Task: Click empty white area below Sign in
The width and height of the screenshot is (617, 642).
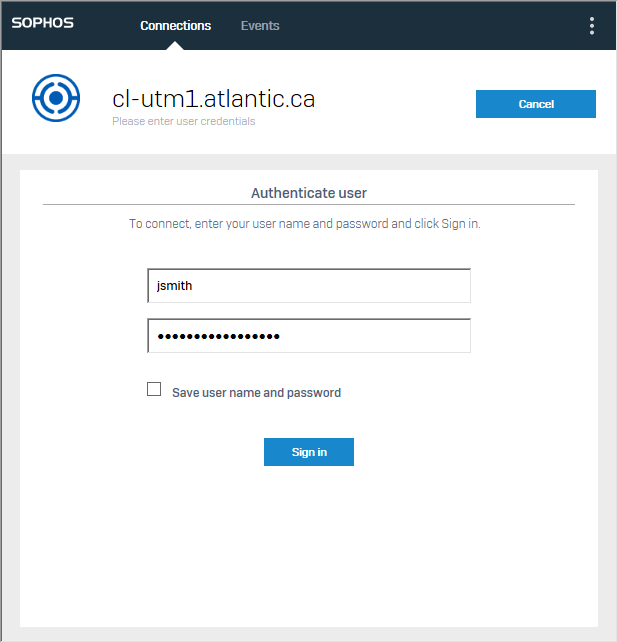Action: [309, 545]
